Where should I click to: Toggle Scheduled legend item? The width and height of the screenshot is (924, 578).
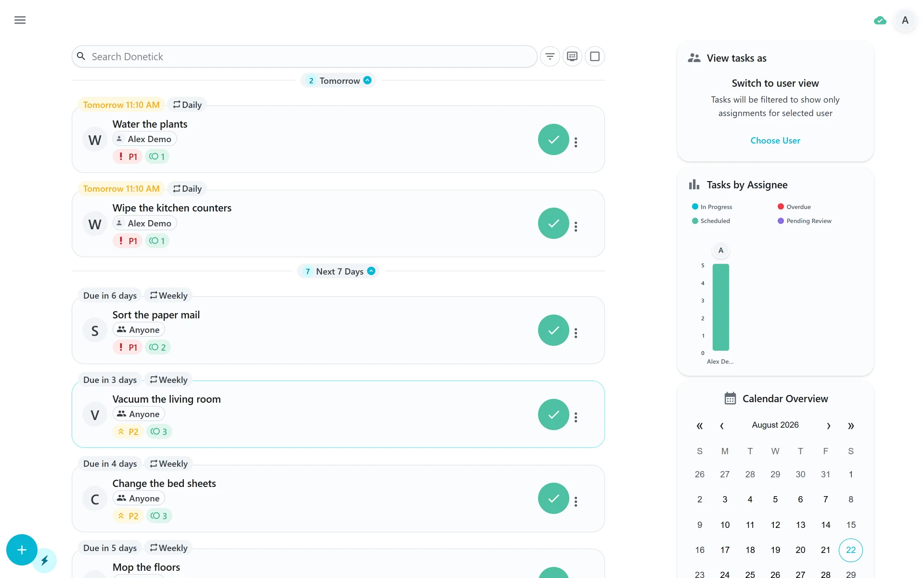click(711, 221)
